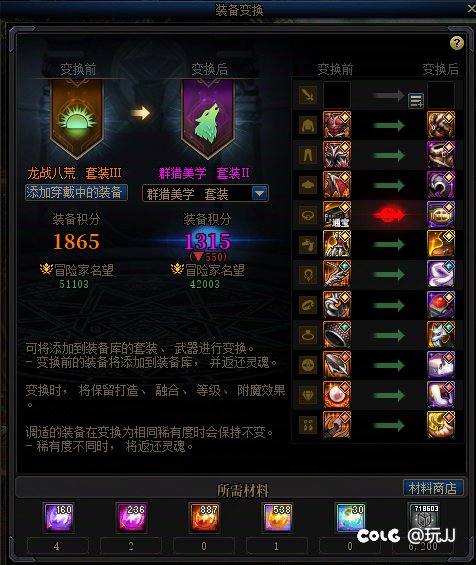
Task: Select the sword weapon slot icon
Action: tap(308, 95)
